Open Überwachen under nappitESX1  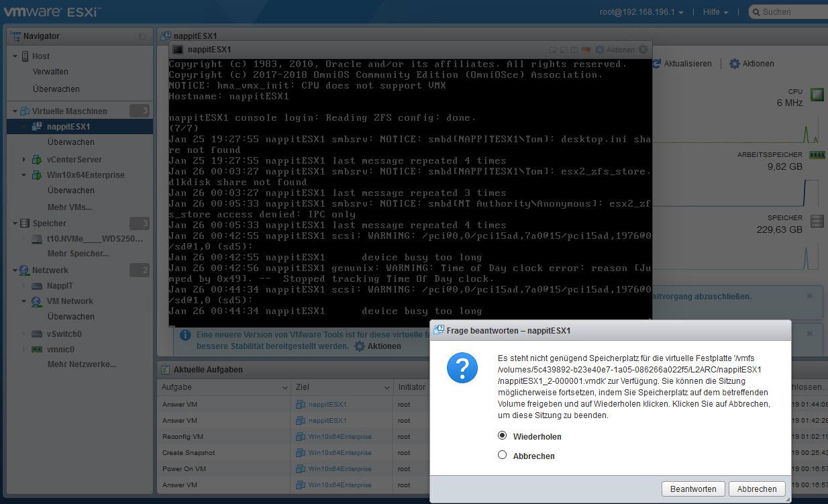click(x=71, y=142)
